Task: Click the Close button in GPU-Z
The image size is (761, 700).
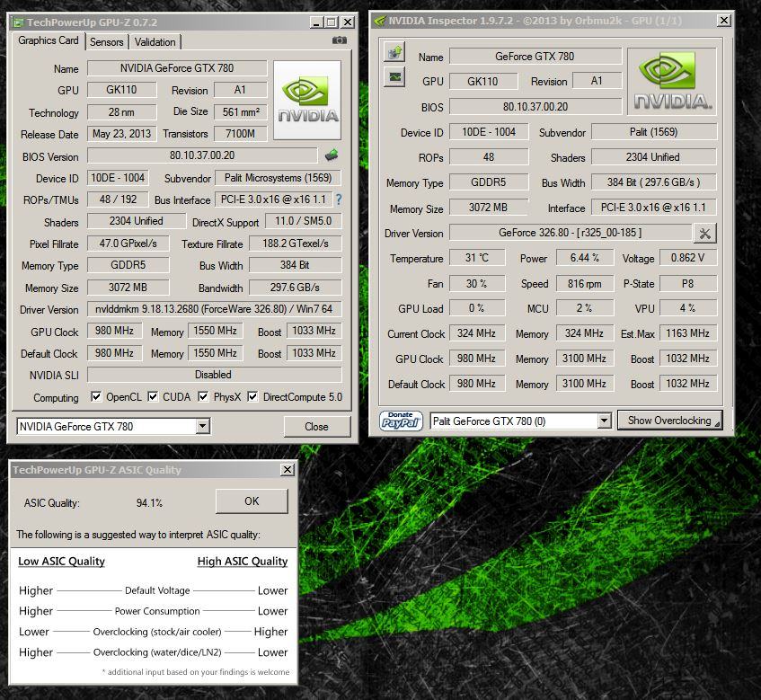Action: (x=316, y=427)
